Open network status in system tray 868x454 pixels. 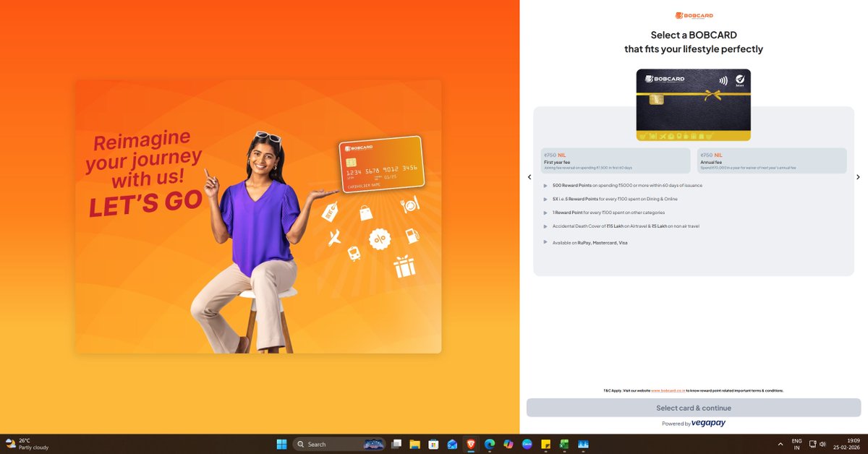[x=812, y=444]
